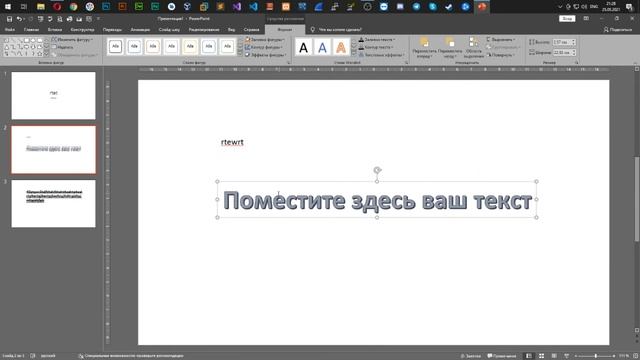Expand the shape styles gallery

(240, 54)
